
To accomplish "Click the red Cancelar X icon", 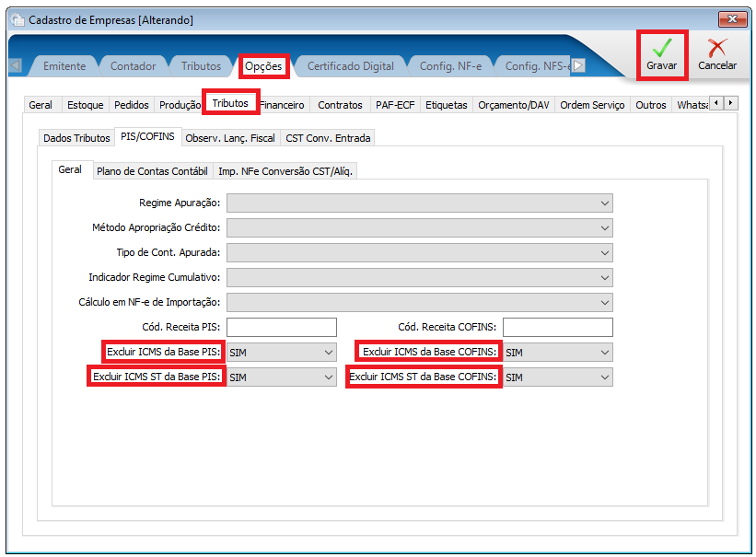I will pyautogui.click(x=716, y=48).
